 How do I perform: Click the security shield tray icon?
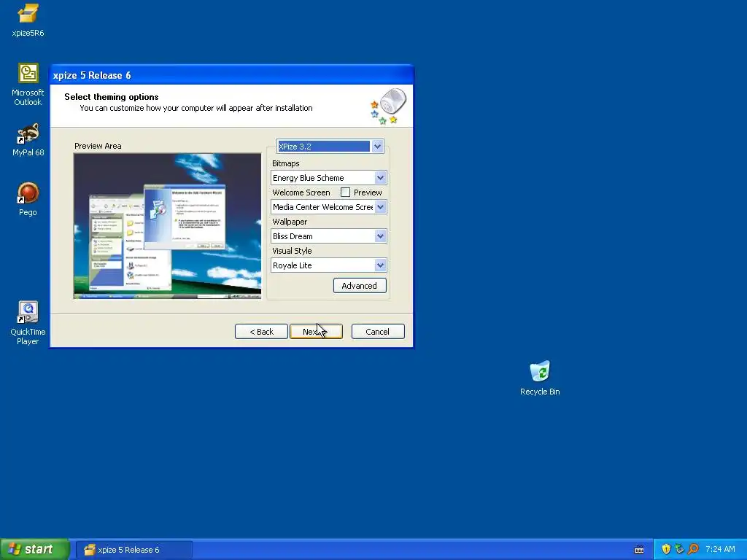point(666,549)
